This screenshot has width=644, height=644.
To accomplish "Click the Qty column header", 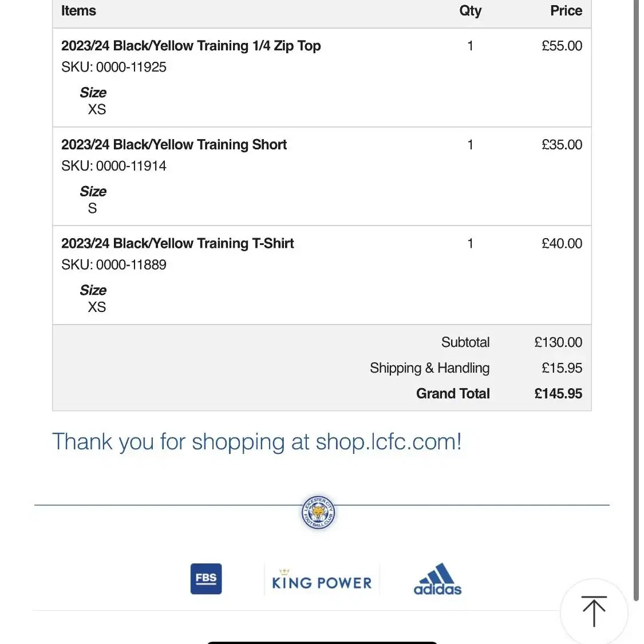I will (471, 11).
